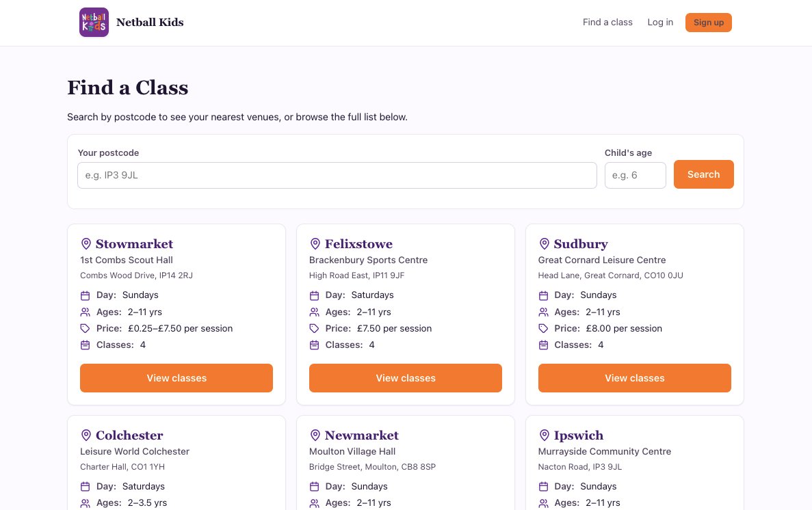Click the text Murrayside Community Centre
812x510 pixels.
pyautogui.click(x=604, y=451)
